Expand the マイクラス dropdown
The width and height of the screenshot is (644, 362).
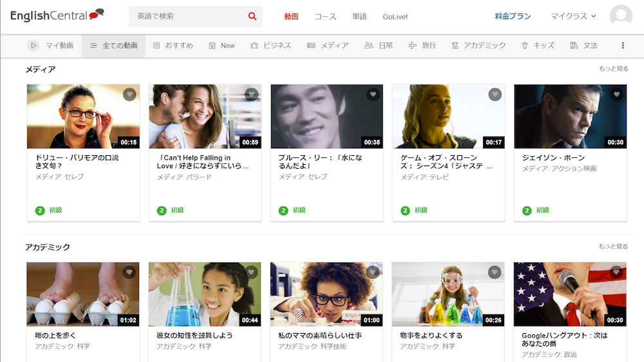[573, 16]
